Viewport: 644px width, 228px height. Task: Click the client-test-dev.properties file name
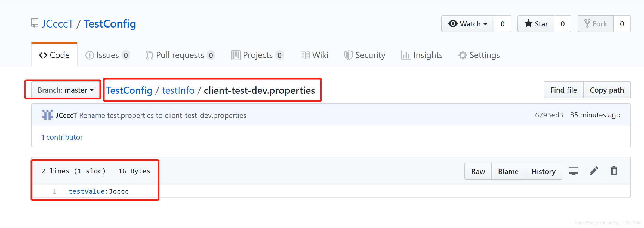click(x=259, y=90)
